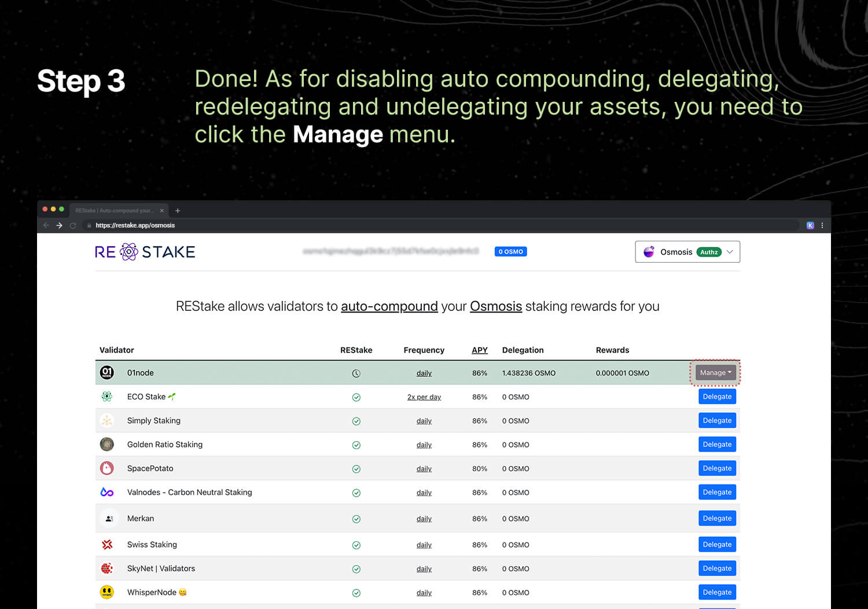Click the browser reload icon
868x609 pixels.
coord(73,225)
